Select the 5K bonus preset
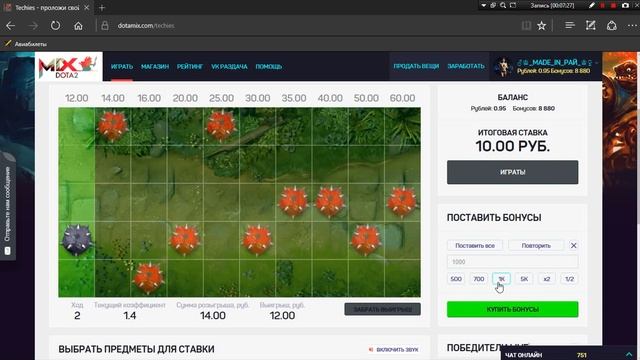The height and width of the screenshot is (360, 640). (x=524, y=279)
